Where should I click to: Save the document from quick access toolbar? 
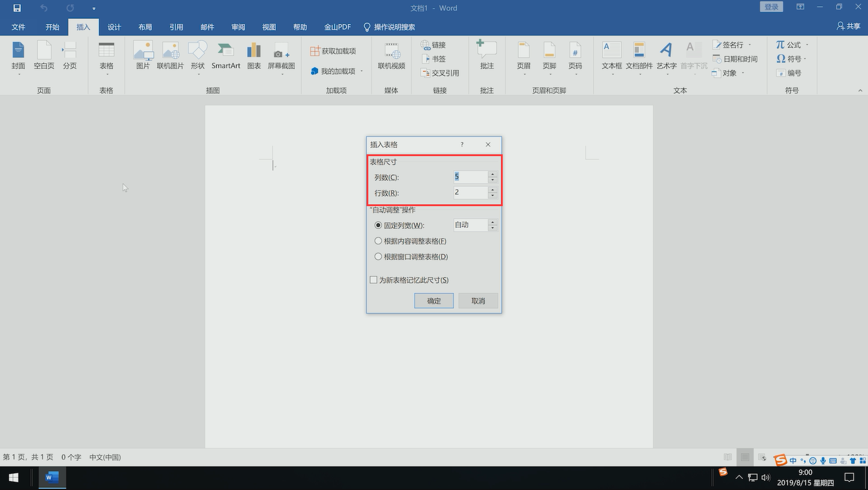(x=17, y=8)
